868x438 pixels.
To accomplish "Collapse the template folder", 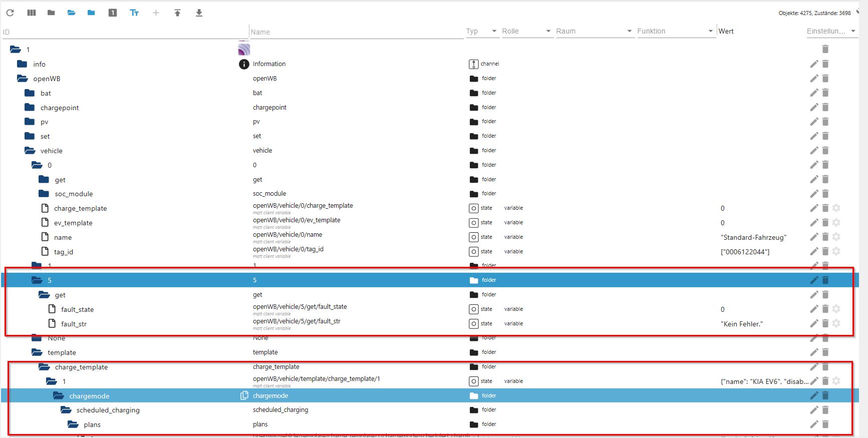I will click(x=37, y=352).
